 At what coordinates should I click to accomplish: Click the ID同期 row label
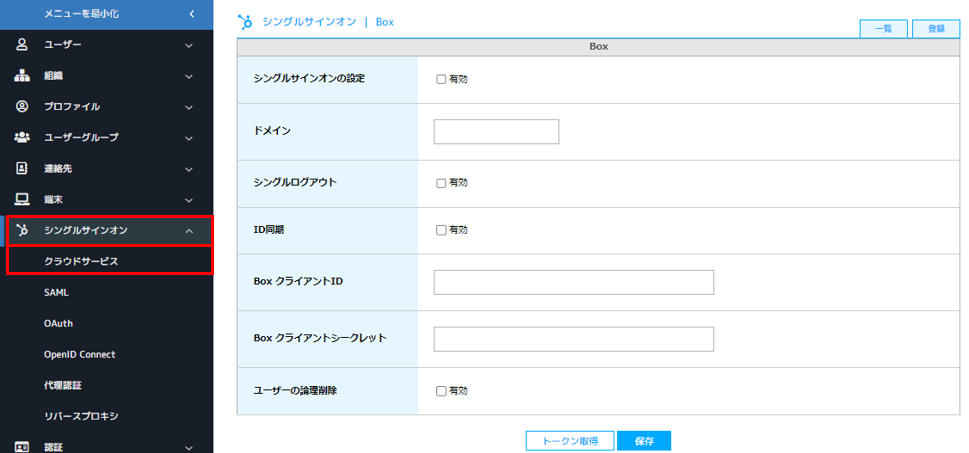(x=269, y=229)
